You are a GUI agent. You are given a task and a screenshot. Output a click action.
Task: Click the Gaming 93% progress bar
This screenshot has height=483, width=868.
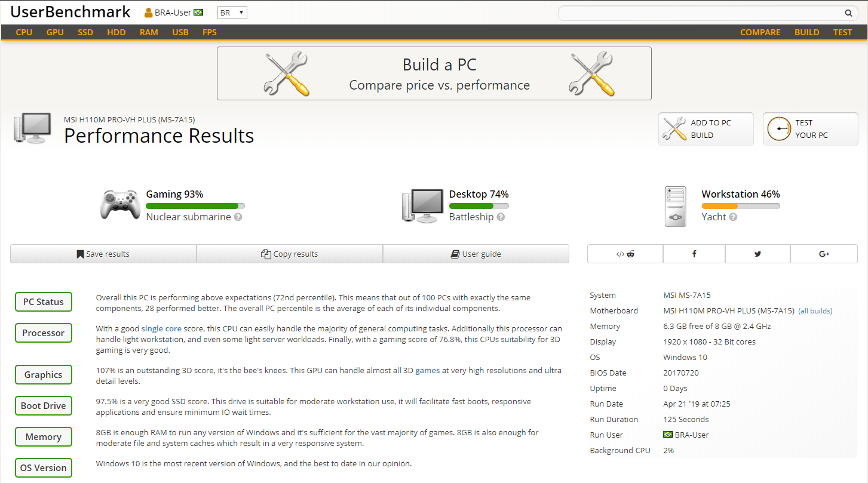[x=195, y=206]
